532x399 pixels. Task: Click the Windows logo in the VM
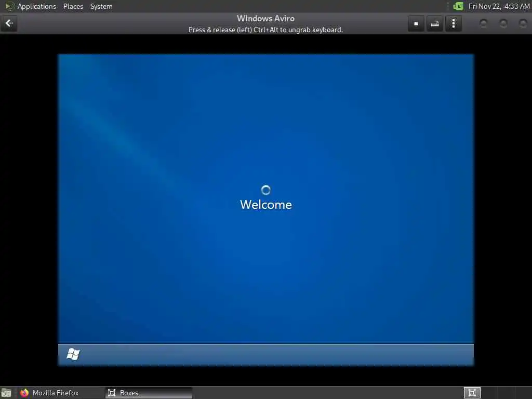click(73, 354)
